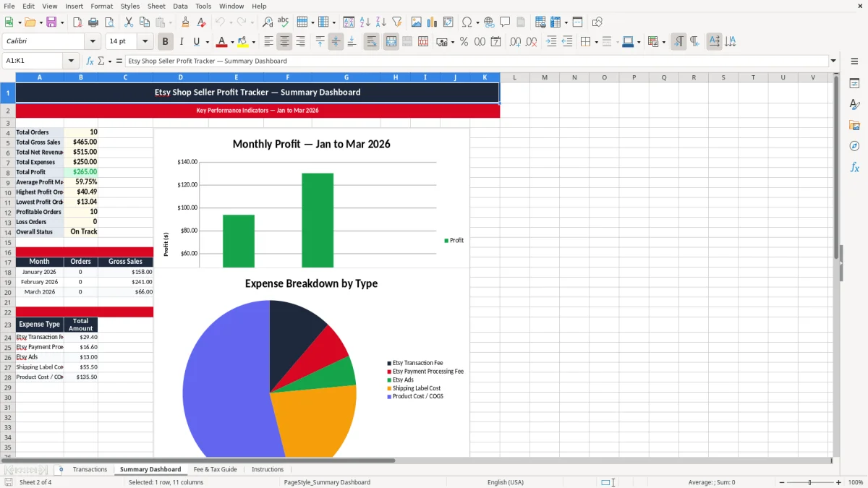Insert a comment
Viewport: 868px width, 488px height.
[x=505, y=22]
